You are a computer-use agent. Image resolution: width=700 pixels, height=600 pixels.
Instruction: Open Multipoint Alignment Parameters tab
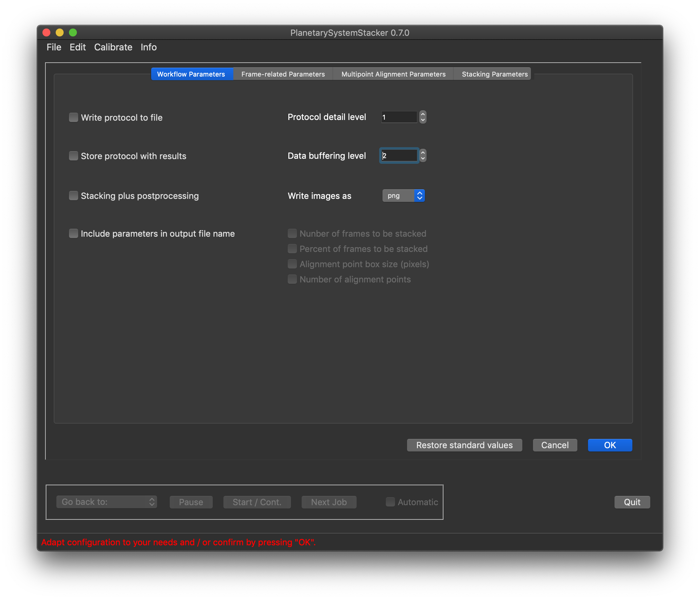[x=393, y=74]
